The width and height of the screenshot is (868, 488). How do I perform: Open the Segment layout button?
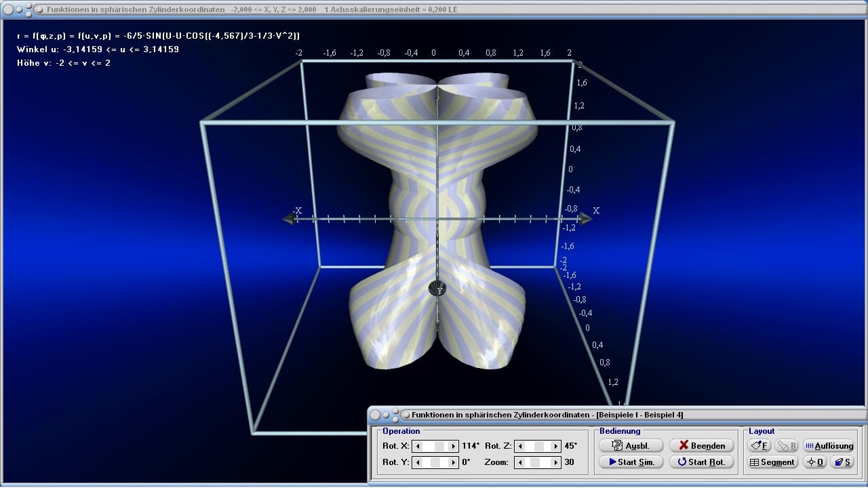tap(772, 462)
